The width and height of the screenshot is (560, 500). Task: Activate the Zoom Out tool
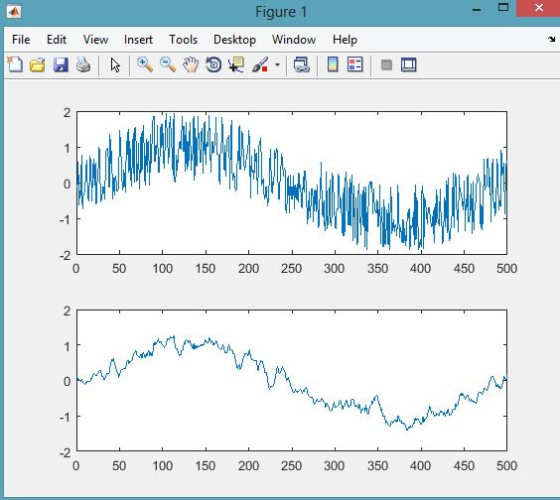(x=168, y=65)
